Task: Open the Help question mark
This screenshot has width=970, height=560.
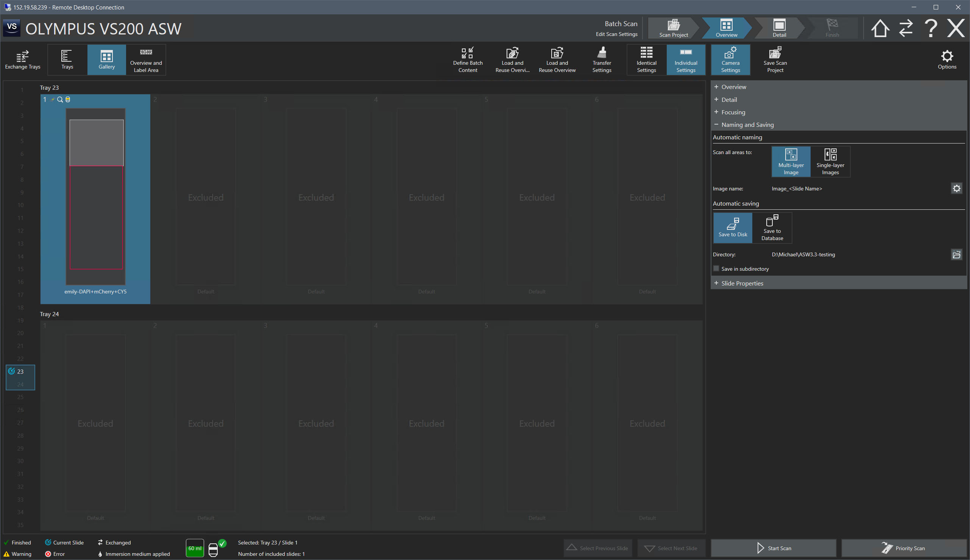Action: pyautogui.click(x=931, y=28)
